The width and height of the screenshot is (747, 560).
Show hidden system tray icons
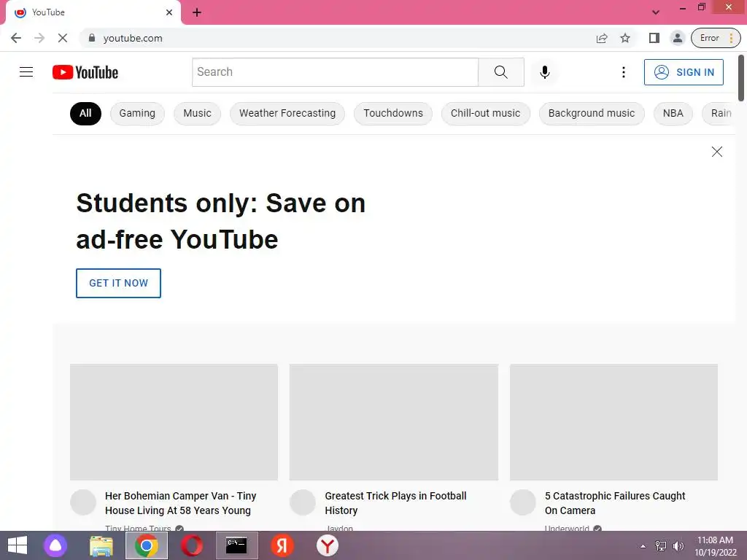pyautogui.click(x=643, y=546)
